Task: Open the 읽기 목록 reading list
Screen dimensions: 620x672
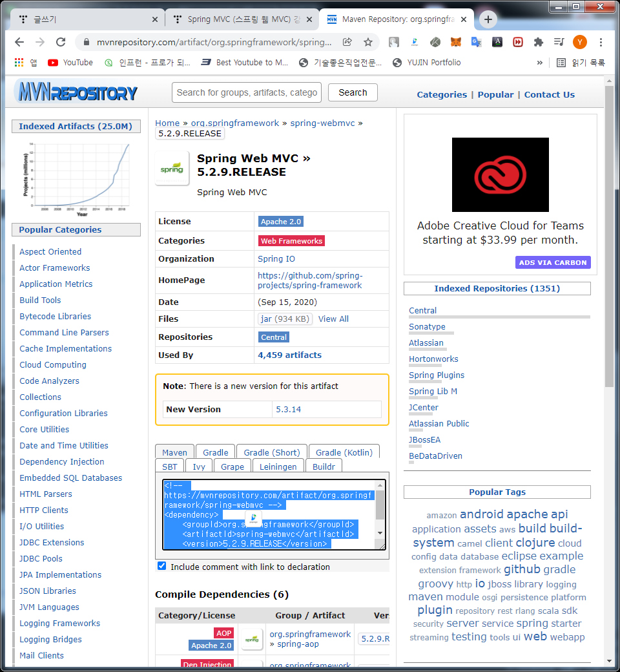Action: tap(581, 63)
